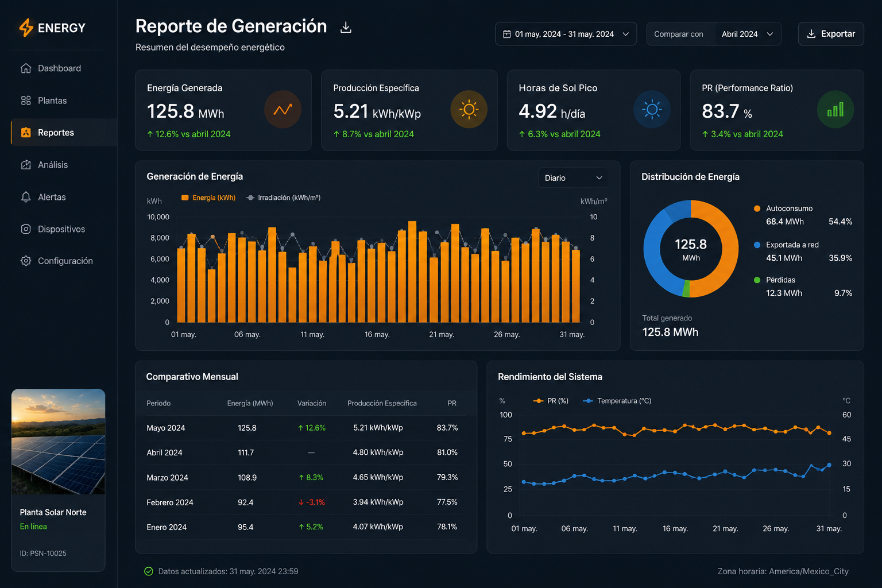Screen dimensions: 882x588
Task: Click the green Pérdidas color dot
Action: coord(757,280)
